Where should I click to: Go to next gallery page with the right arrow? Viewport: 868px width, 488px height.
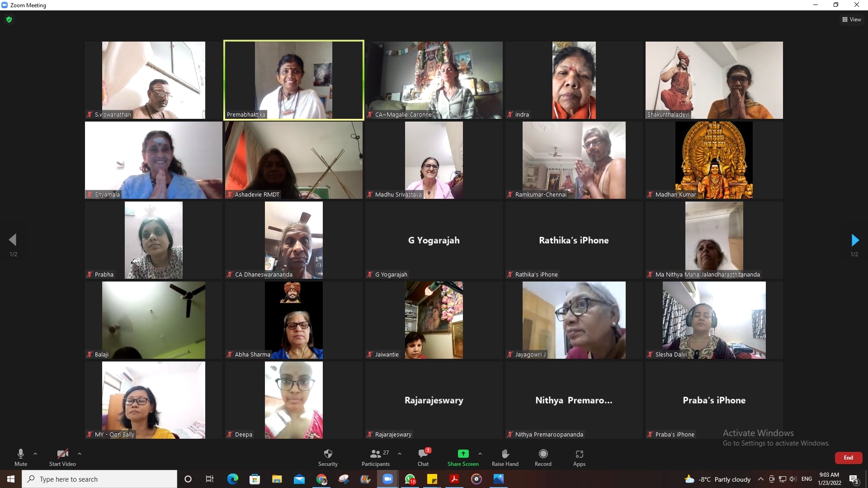pyautogui.click(x=854, y=240)
